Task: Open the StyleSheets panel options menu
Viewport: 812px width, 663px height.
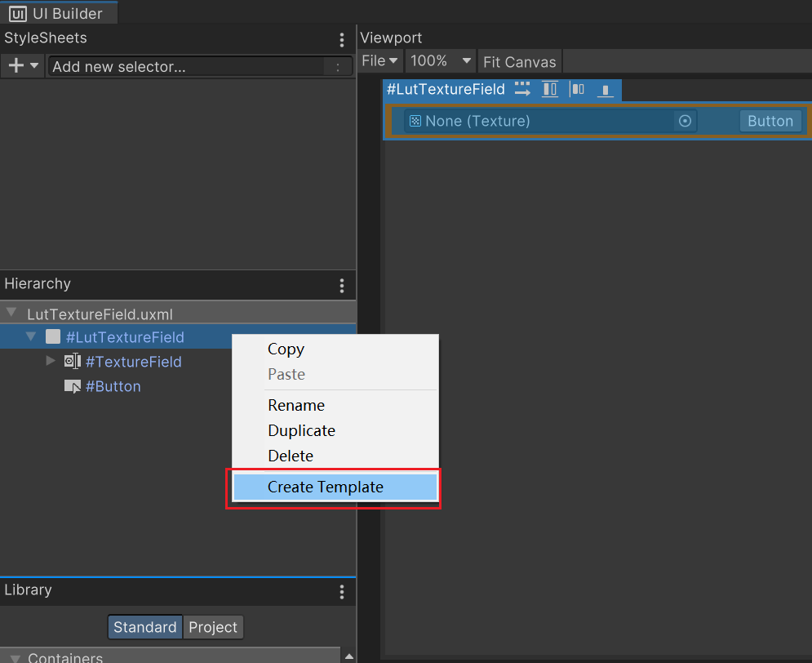Action: click(342, 40)
